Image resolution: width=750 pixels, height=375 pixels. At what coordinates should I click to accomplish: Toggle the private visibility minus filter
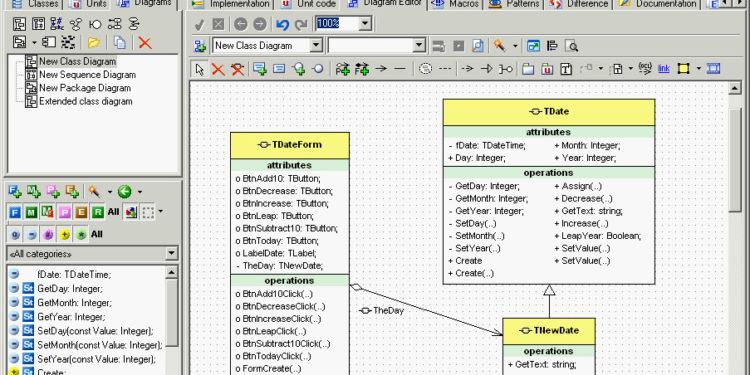click(x=31, y=234)
